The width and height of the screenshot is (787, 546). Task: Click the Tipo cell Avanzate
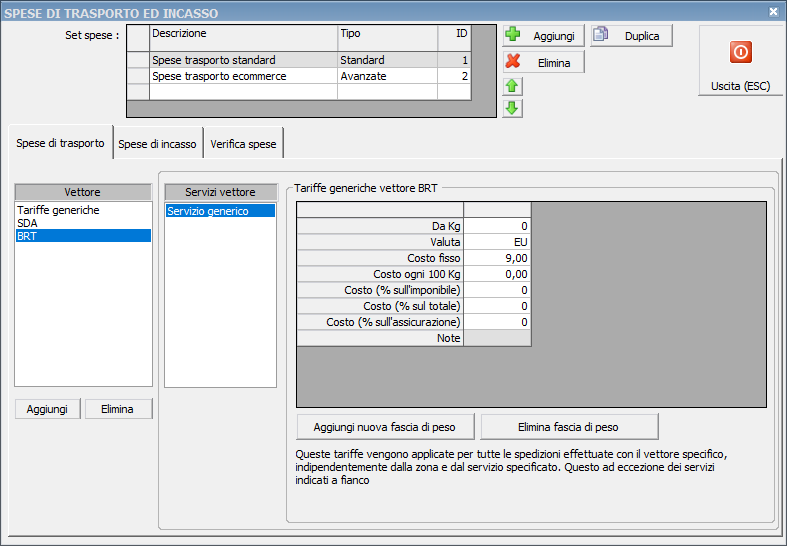pos(387,76)
